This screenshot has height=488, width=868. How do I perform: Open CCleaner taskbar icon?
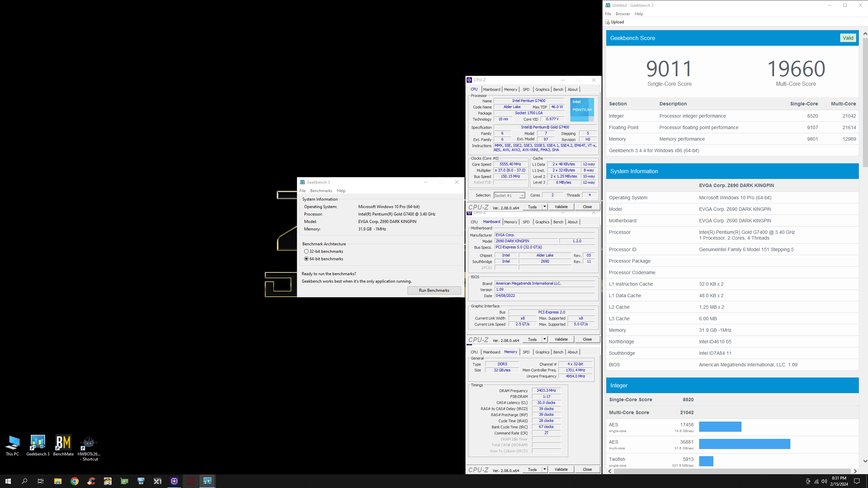click(91, 481)
